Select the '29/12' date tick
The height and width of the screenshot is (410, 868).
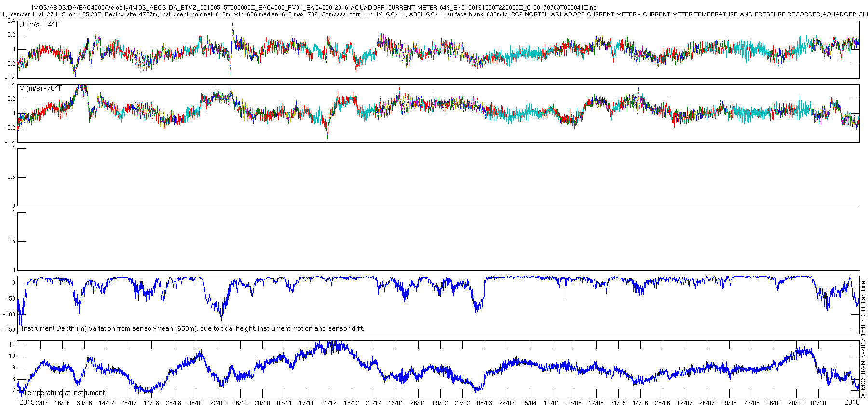coord(374,403)
